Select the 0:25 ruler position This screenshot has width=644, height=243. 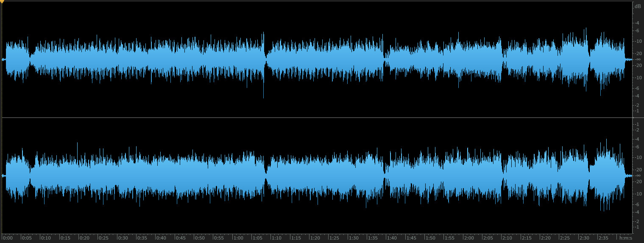(x=104, y=238)
